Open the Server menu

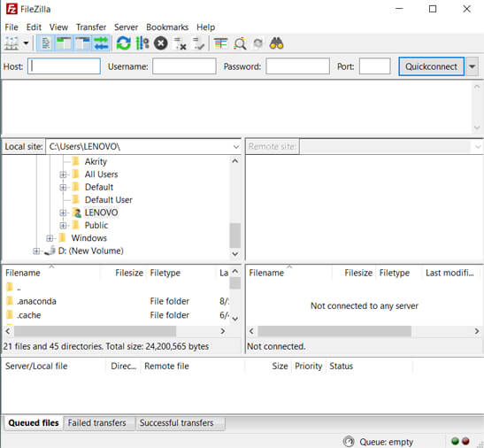(126, 27)
